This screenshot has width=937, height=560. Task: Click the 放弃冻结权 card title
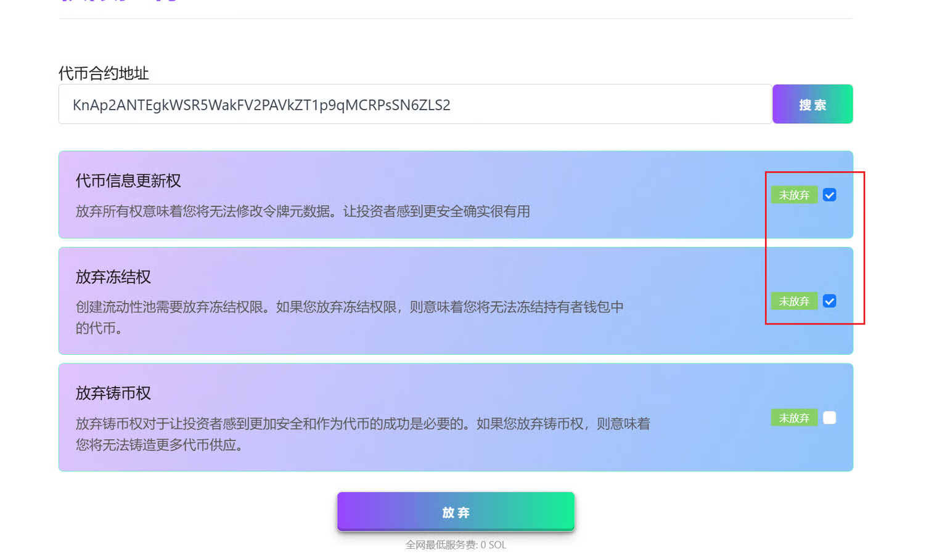[x=113, y=277]
